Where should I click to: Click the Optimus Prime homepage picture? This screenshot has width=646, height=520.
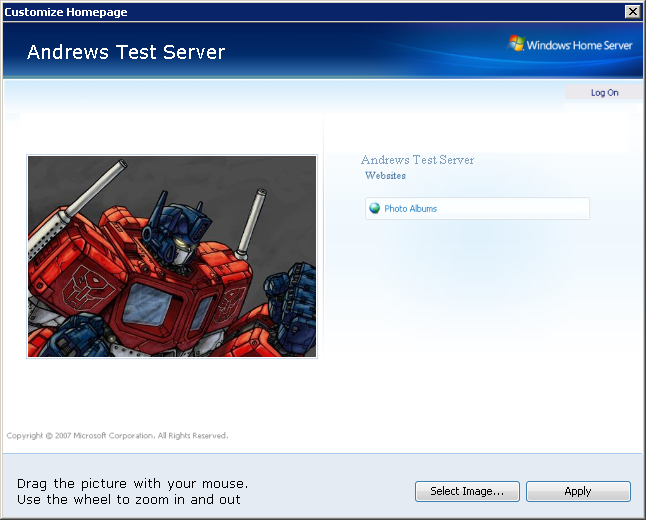(172, 256)
